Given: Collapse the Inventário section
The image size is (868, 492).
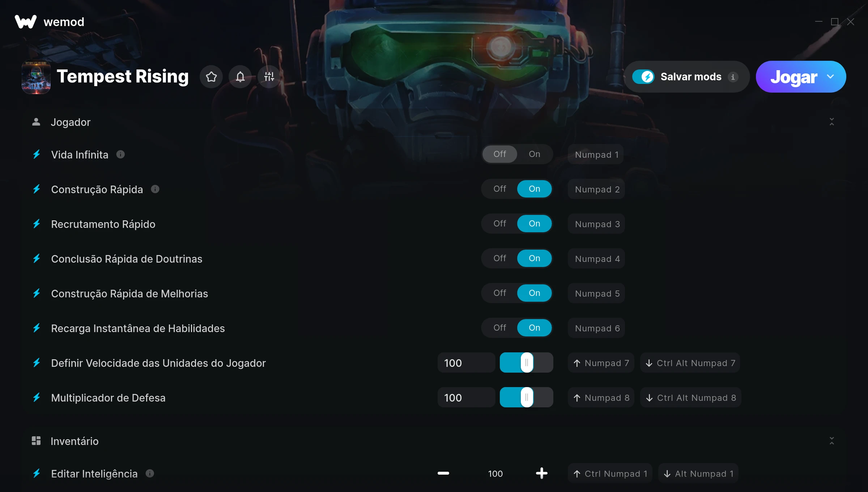Looking at the screenshot, I should point(832,441).
